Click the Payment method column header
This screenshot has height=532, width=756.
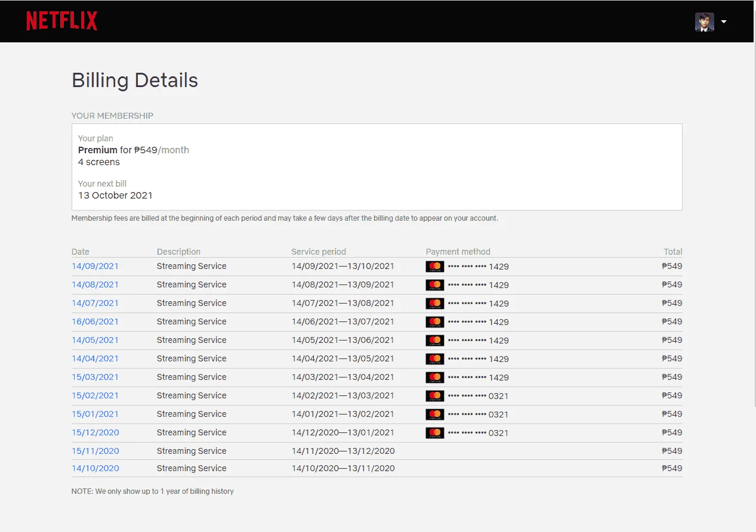[x=458, y=252]
